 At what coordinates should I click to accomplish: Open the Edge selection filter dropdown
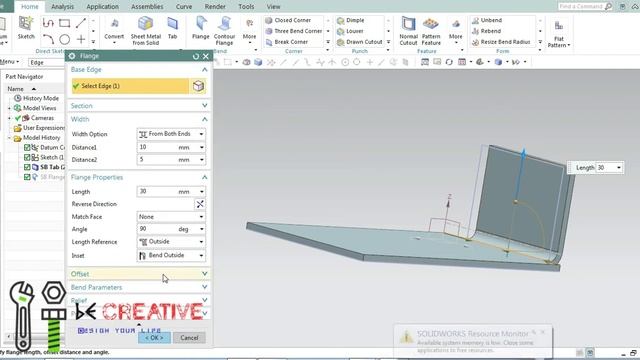[47, 62]
